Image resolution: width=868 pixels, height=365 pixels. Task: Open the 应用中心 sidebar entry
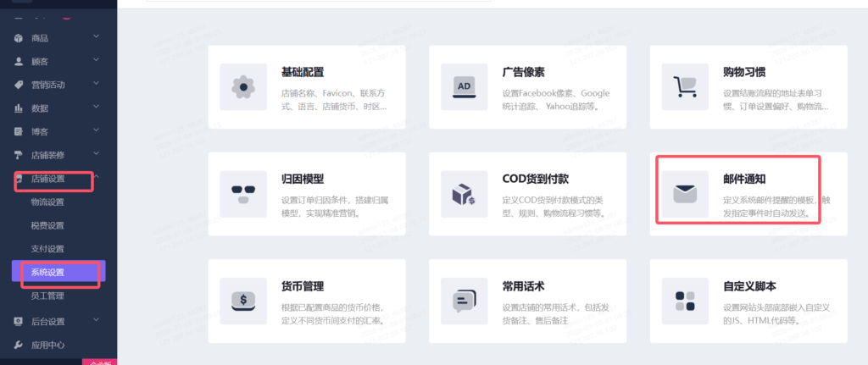[x=47, y=345]
